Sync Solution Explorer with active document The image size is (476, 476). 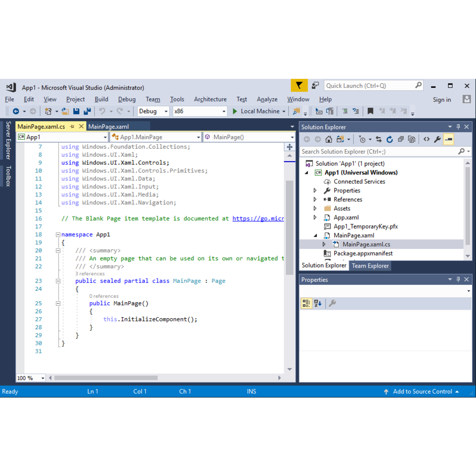[378, 139]
